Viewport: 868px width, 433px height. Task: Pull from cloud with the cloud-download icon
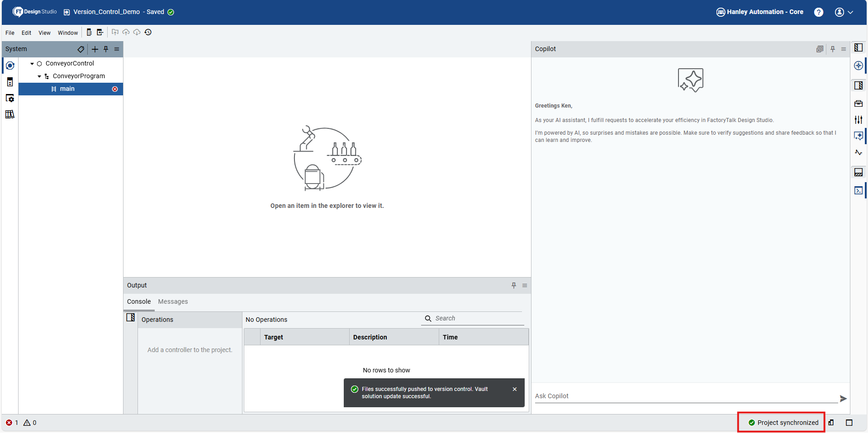coord(137,32)
